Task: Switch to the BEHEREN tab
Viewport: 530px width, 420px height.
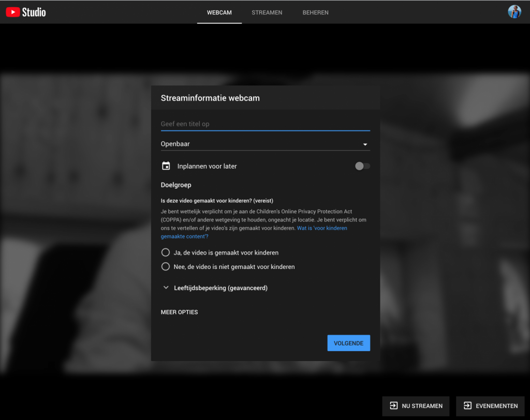Action: 315,12
